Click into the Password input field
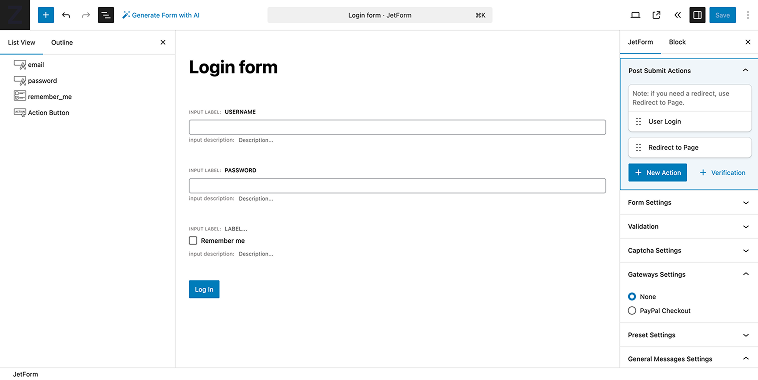The image size is (758, 380). (x=397, y=186)
